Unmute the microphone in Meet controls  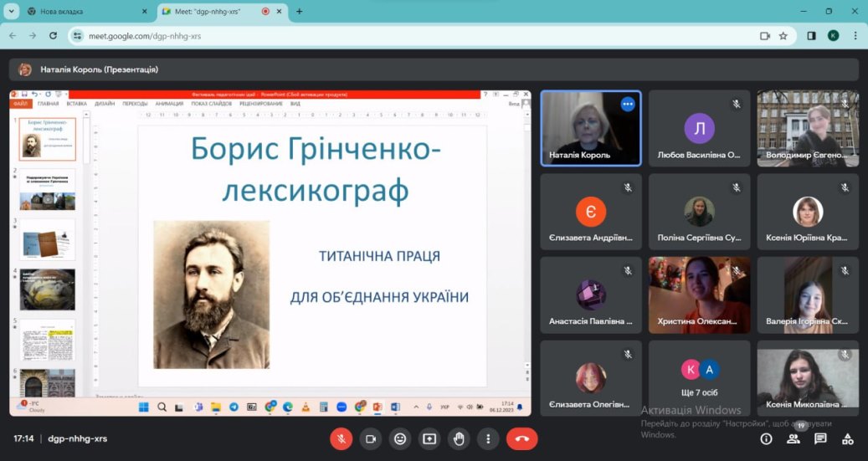coord(342,439)
